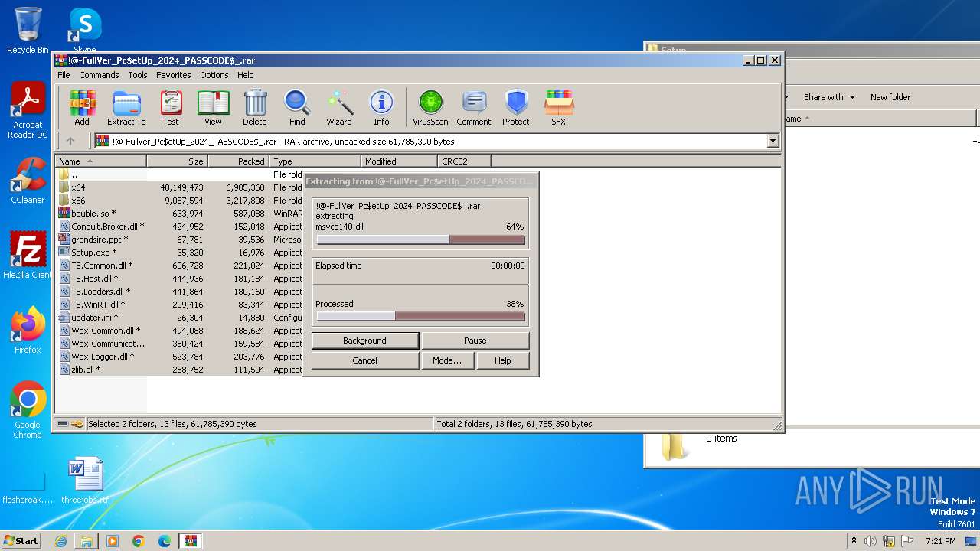This screenshot has width=980, height=551.
Task: Click the Add toolbar icon in WinRAR
Action: coord(82,107)
